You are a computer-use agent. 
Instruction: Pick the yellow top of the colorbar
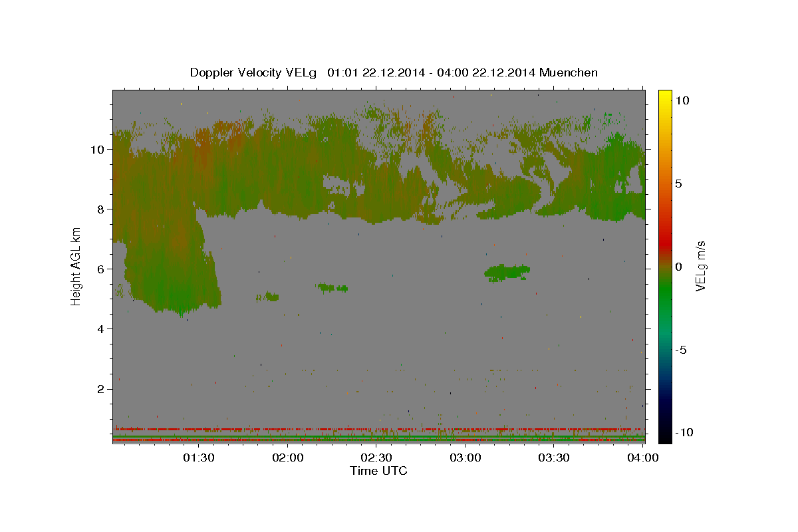point(664,96)
